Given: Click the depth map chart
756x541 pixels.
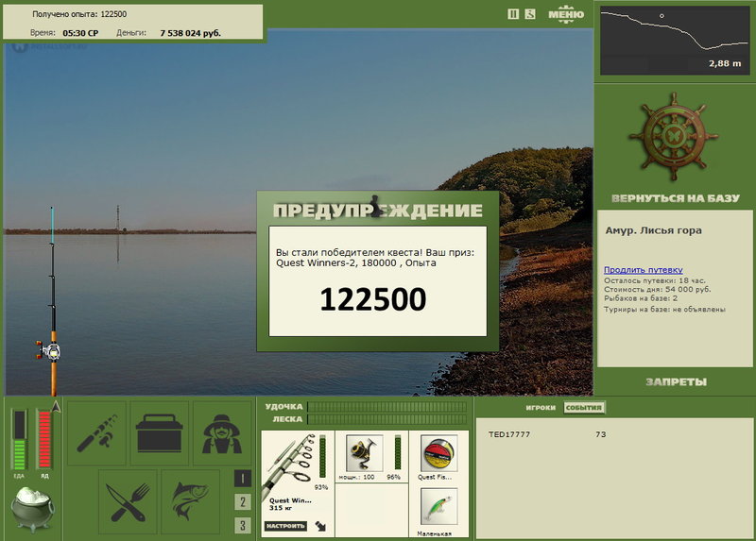Looking at the screenshot, I should click(x=674, y=41).
